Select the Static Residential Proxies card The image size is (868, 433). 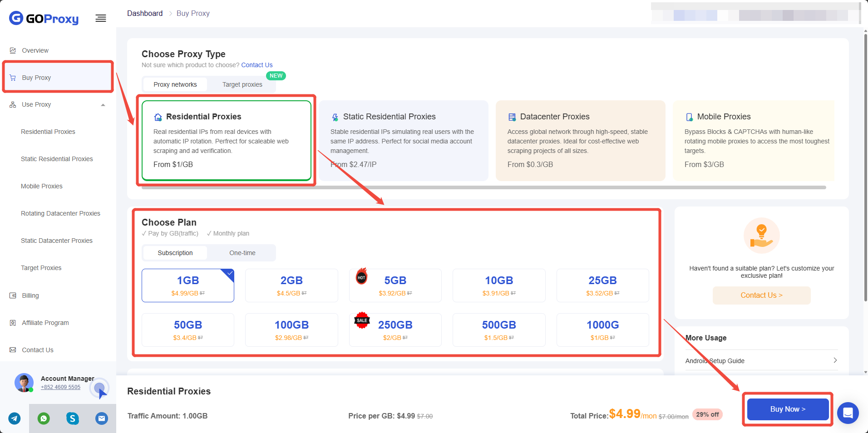pyautogui.click(x=404, y=140)
